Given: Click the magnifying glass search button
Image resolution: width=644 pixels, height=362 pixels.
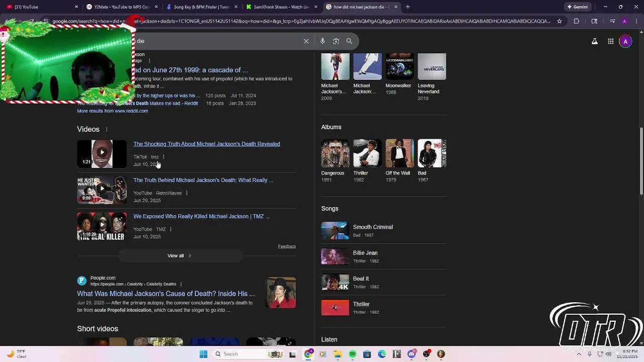Looking at the screenshot, I should (x=349, y=41).
